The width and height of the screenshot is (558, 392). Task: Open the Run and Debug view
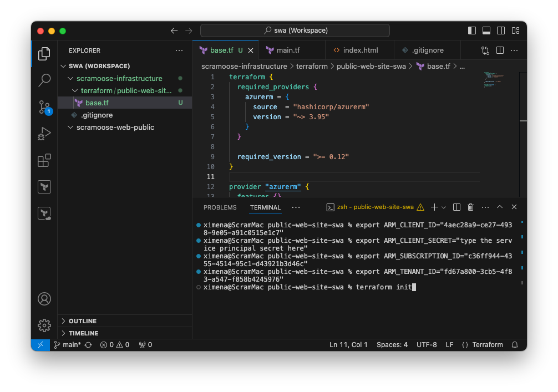(44, 134)
